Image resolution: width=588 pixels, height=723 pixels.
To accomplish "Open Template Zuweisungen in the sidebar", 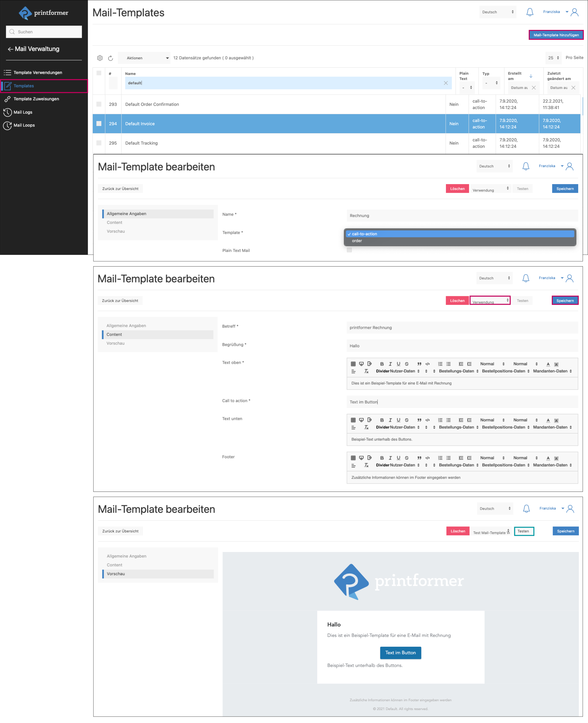I will 36,99.
